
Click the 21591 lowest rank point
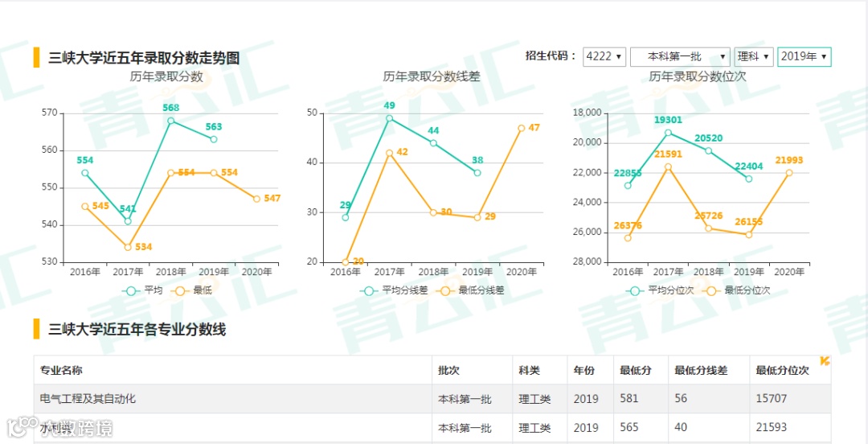(x=668, y=166)
